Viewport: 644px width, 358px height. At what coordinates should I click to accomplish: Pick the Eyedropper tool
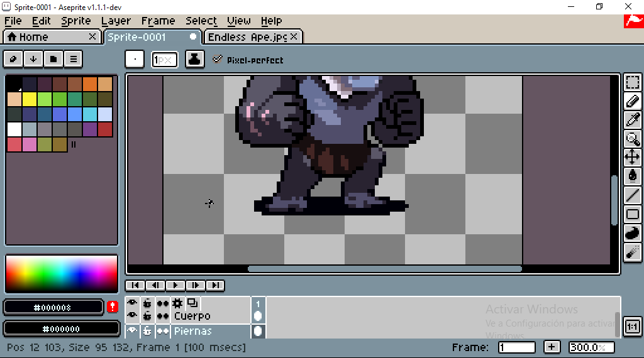(633, 120)
